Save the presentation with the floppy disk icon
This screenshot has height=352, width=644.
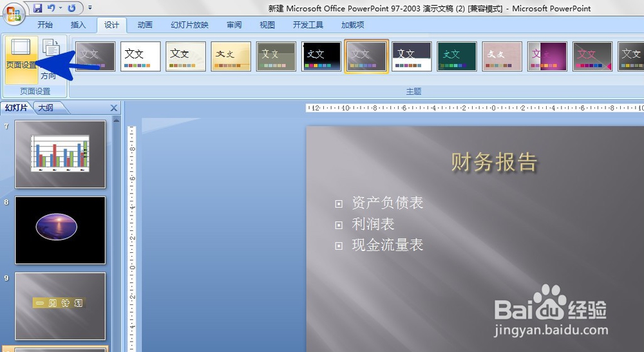(37, 8)
